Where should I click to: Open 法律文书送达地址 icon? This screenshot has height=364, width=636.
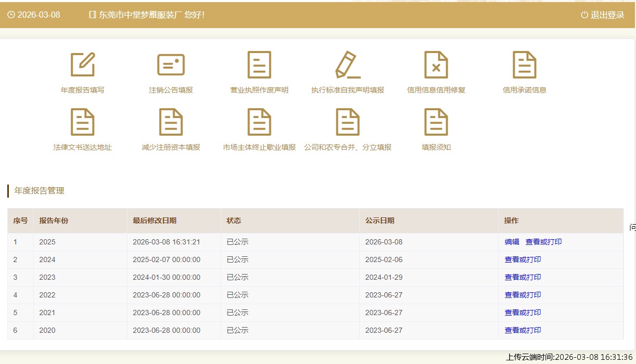coord(83,122)
